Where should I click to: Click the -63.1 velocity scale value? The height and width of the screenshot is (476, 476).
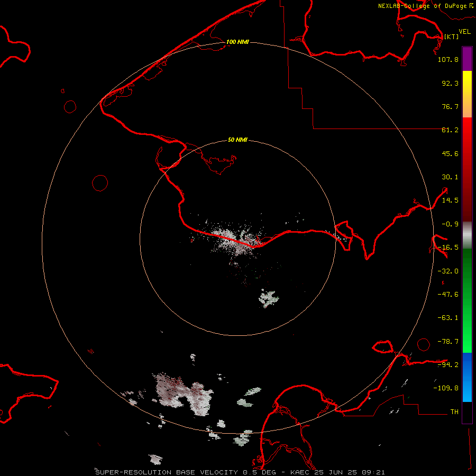(x=448, y=318)
